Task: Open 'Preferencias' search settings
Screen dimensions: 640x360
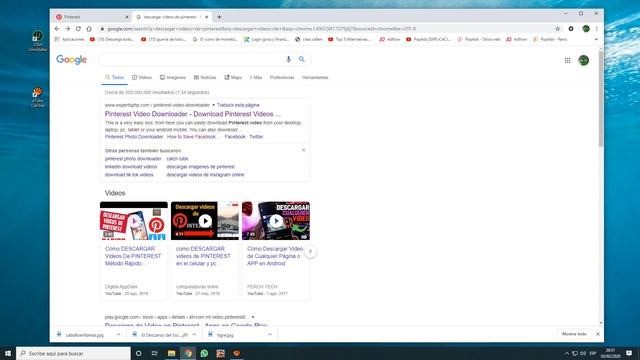Action: pyautogui.click(x=282, y=78)
